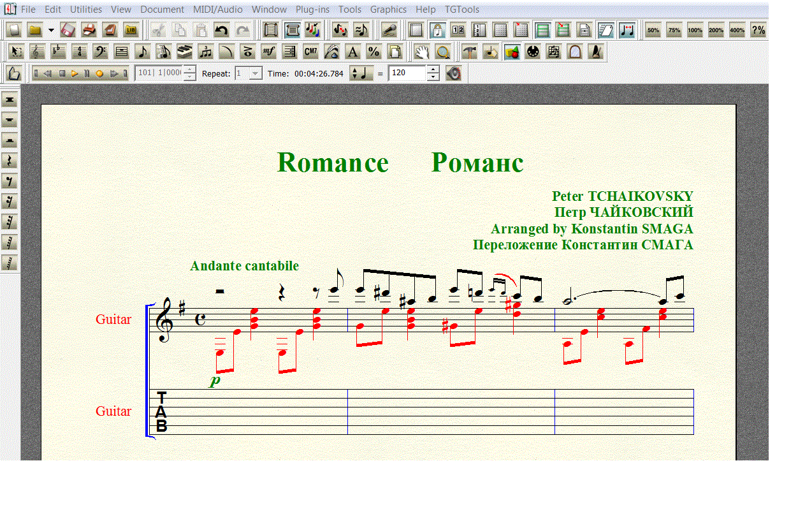This screenshot has width=812, height=521.
Task: Click the Save floppy disk icon
Action: click(x=68, y=30)
